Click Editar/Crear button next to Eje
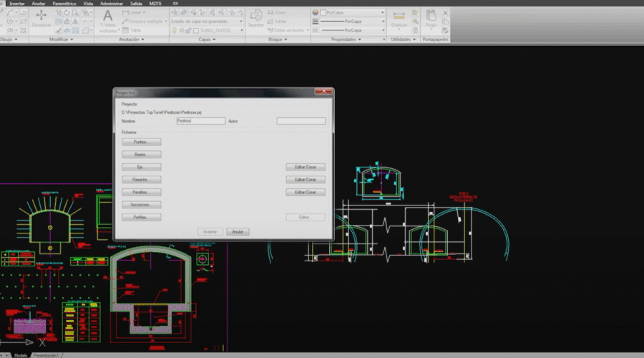 coord(305,167)
